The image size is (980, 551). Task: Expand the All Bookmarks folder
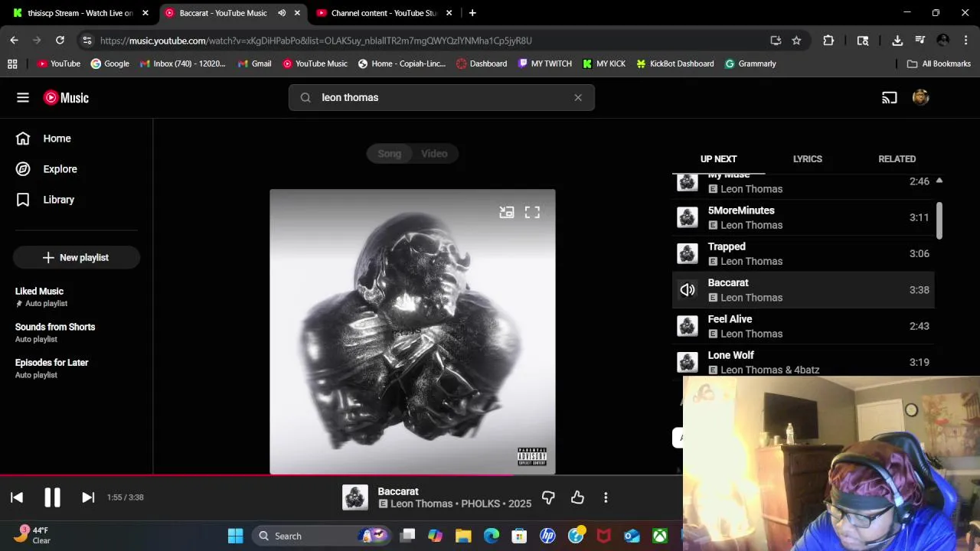939,64
